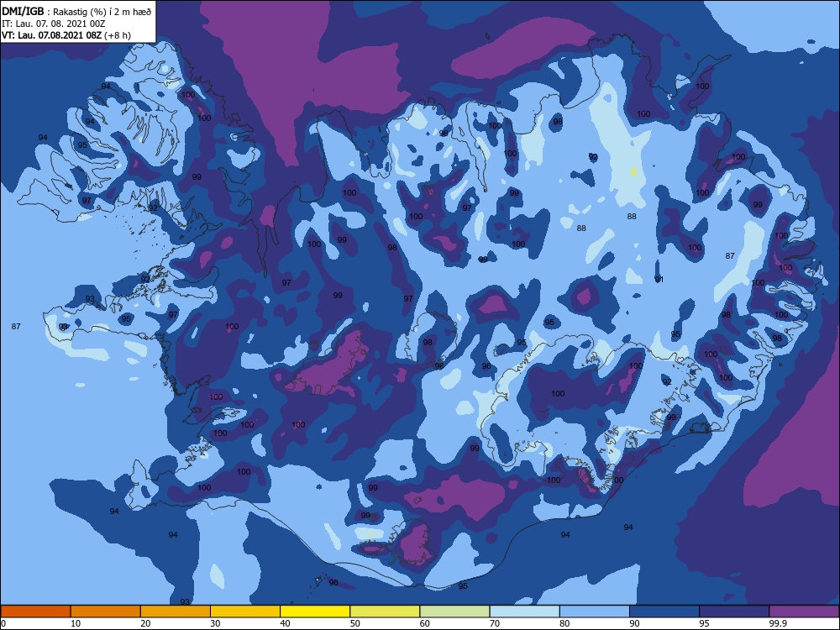Click the light green 60–70 legend swatch
This screenshot has width=840, height=630.
pyautogui.click(x=454, y=612)
